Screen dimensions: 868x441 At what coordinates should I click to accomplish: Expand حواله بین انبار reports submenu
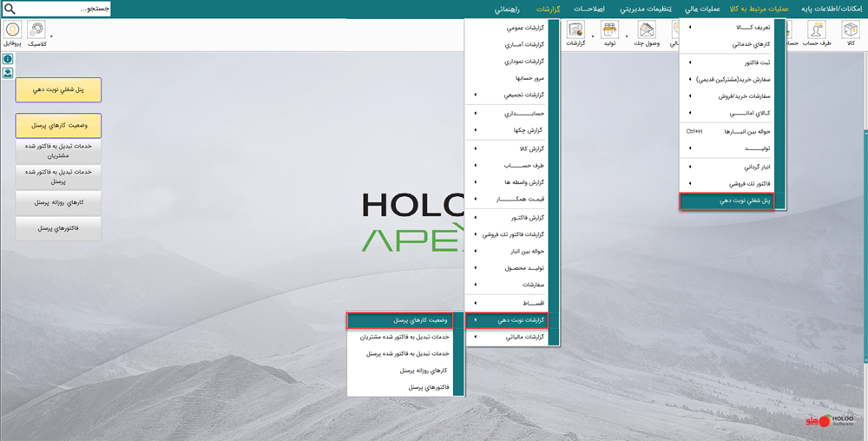[506, 251]
